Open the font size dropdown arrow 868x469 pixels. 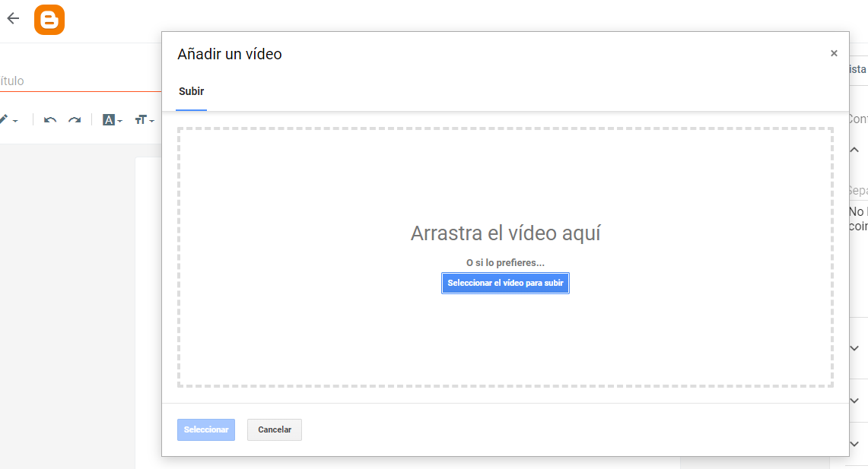pos(150,122)
